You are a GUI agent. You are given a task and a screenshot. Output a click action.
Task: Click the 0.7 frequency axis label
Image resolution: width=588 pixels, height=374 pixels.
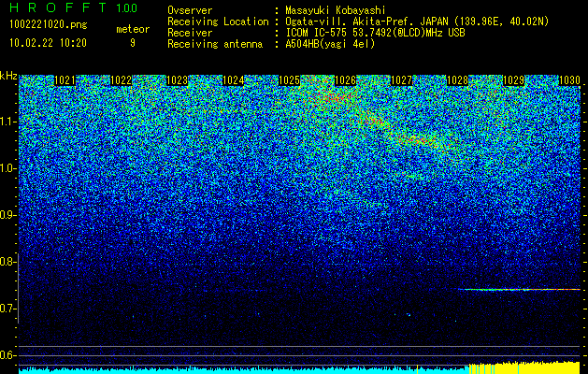(x=7, y=309)
